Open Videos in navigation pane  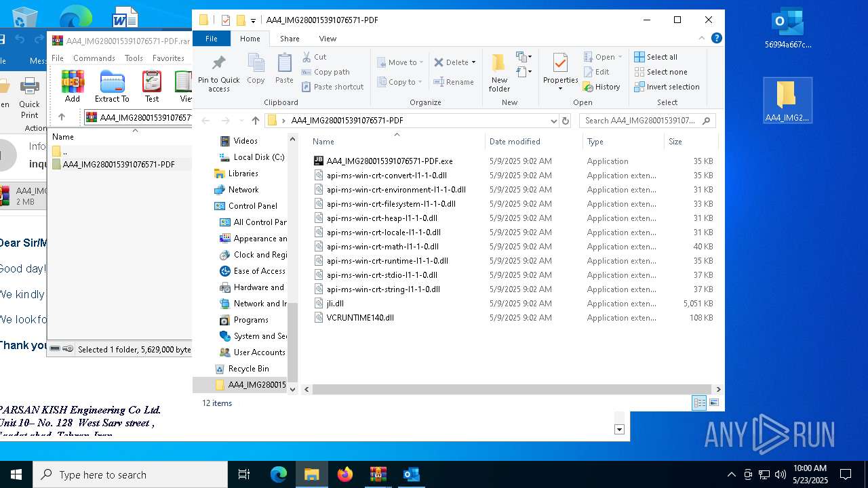245,141
